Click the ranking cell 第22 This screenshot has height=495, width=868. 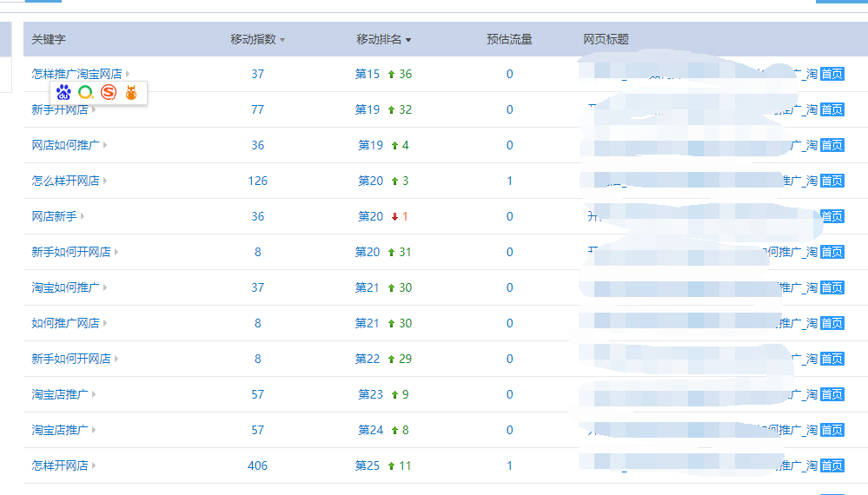point(368,359)
